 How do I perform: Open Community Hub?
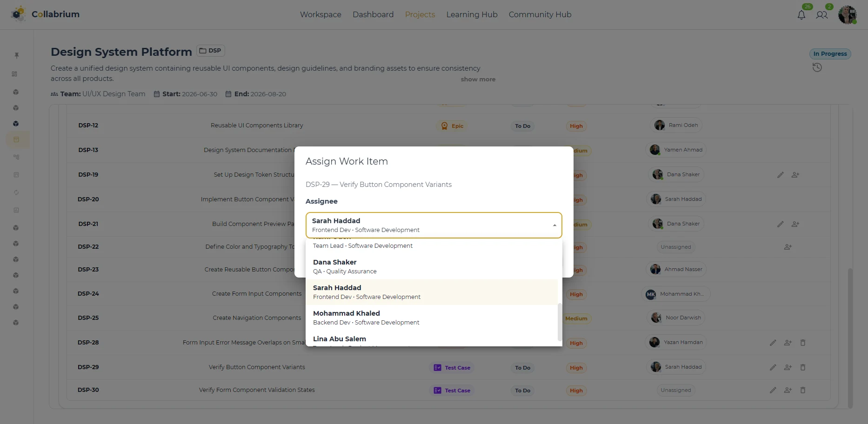pos(540,14)
